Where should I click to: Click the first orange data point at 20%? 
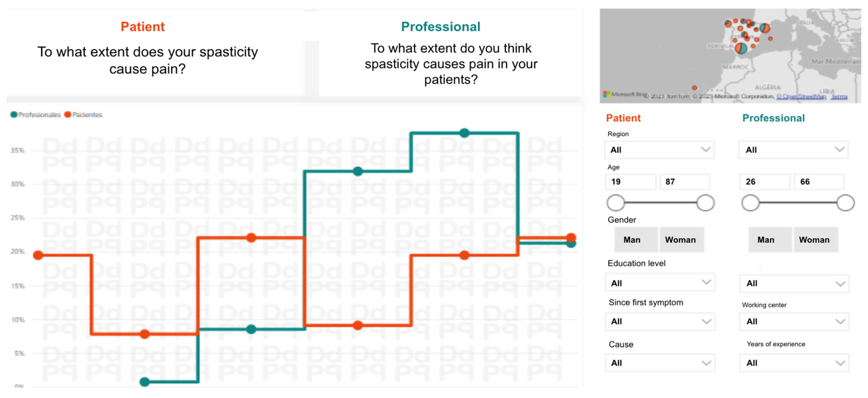(38, 255)
